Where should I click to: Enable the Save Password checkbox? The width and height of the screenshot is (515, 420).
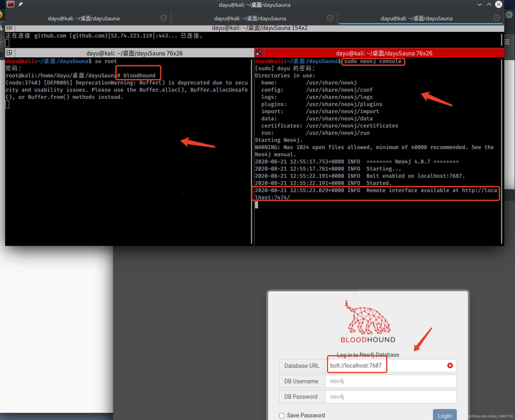point(282,415)
